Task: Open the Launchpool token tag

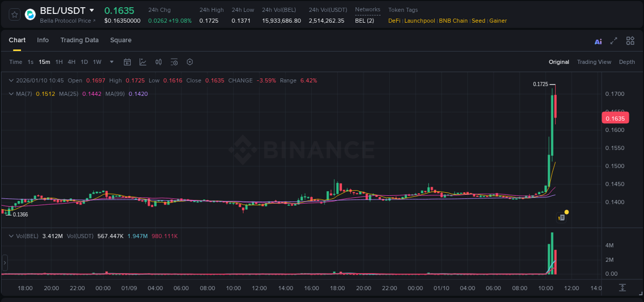Action: [x=419, y=21]
